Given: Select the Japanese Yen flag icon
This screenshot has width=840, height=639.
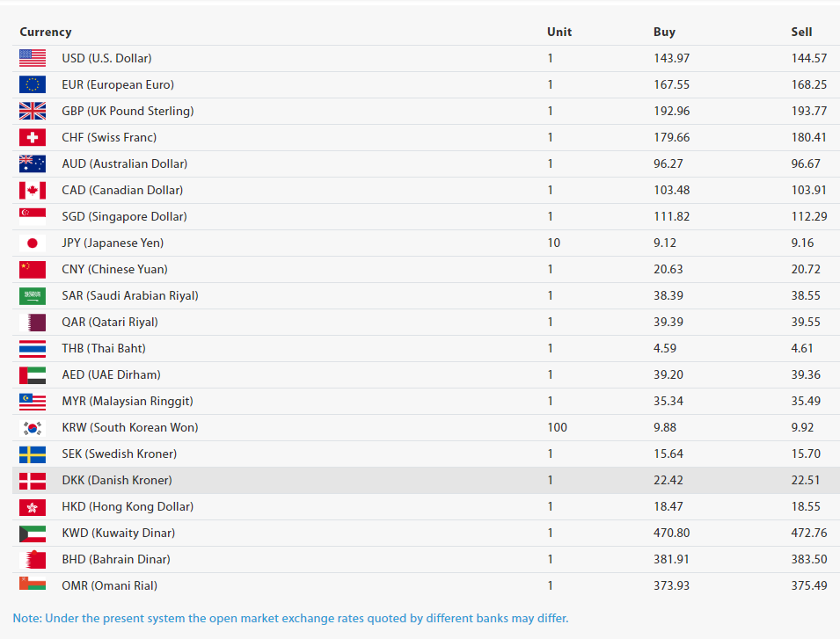Looking at the screenshot, I should pyautogui.click(x=33, y=243).
